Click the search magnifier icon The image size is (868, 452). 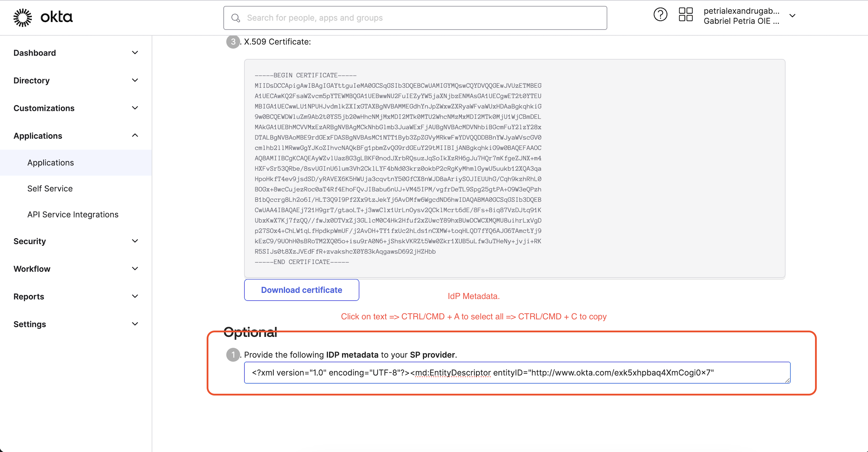(236, 18)
